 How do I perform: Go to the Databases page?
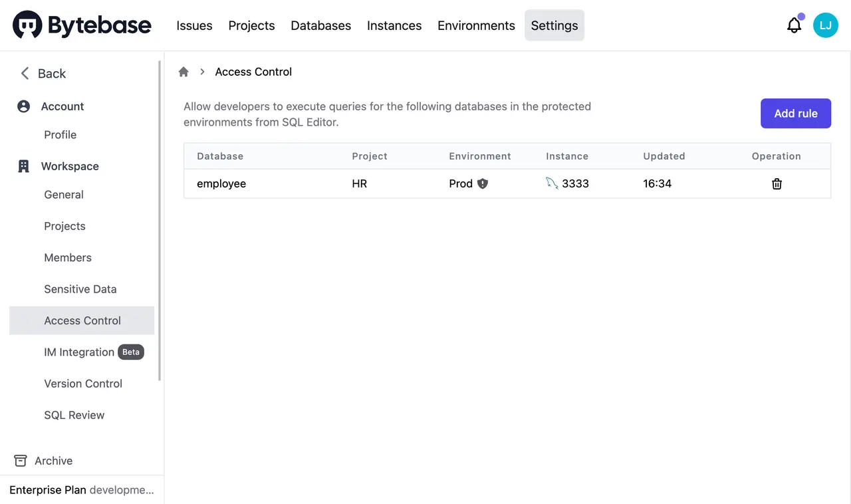pyautogui.click(x=320, y=25)
